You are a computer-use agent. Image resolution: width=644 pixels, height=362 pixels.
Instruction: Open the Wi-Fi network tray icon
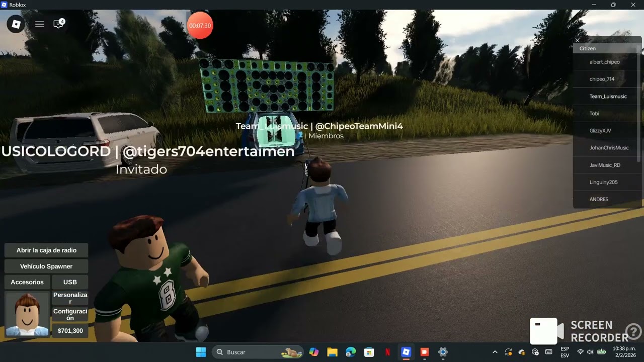(581, 352)
